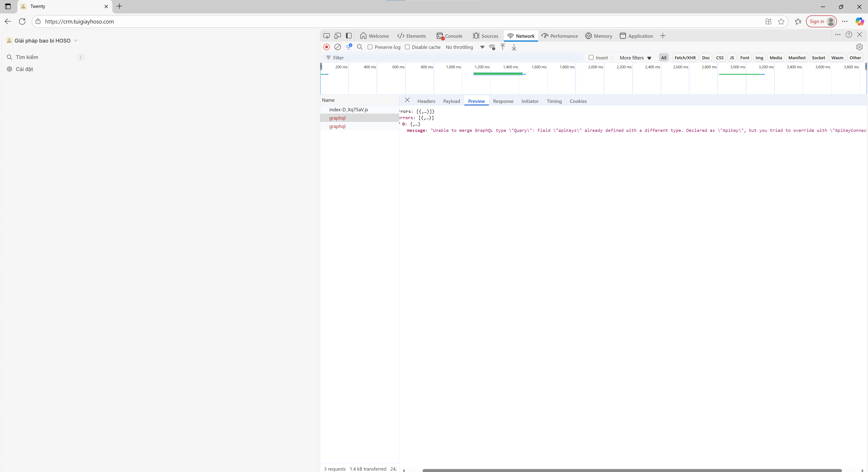This screenshot has height=472, width=868.
Task: Select the index-D_Xq75aV.js request
Action: pyautogui.click(x=359, y=109)
